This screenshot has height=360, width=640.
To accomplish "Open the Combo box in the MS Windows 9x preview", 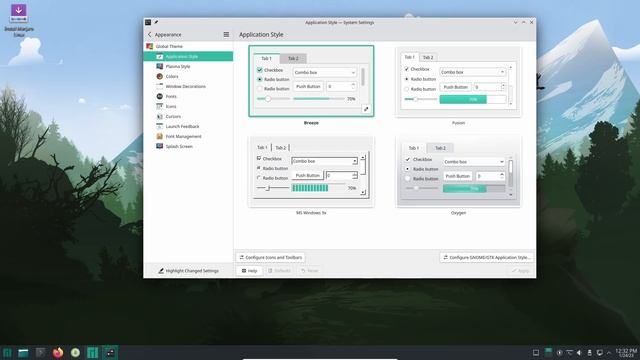I will pyautogui.click(x=324, y=161).
